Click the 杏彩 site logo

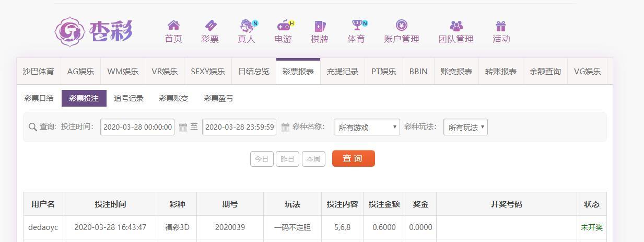[x=93, y=31]
